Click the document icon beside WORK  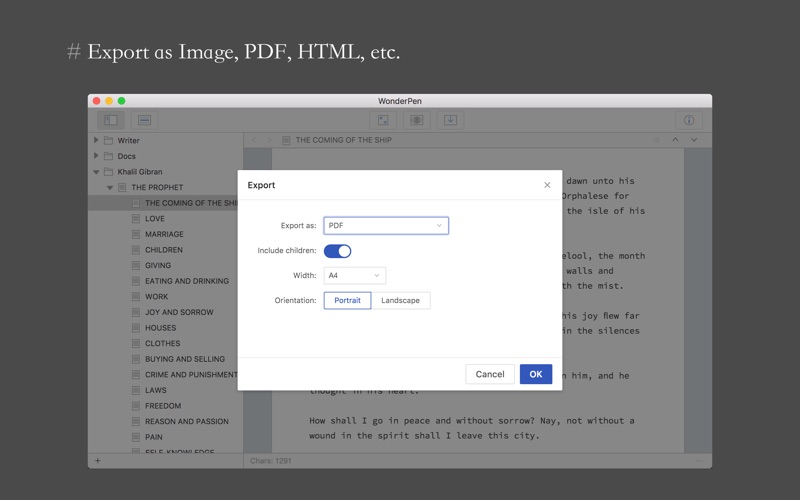(136, 296)
